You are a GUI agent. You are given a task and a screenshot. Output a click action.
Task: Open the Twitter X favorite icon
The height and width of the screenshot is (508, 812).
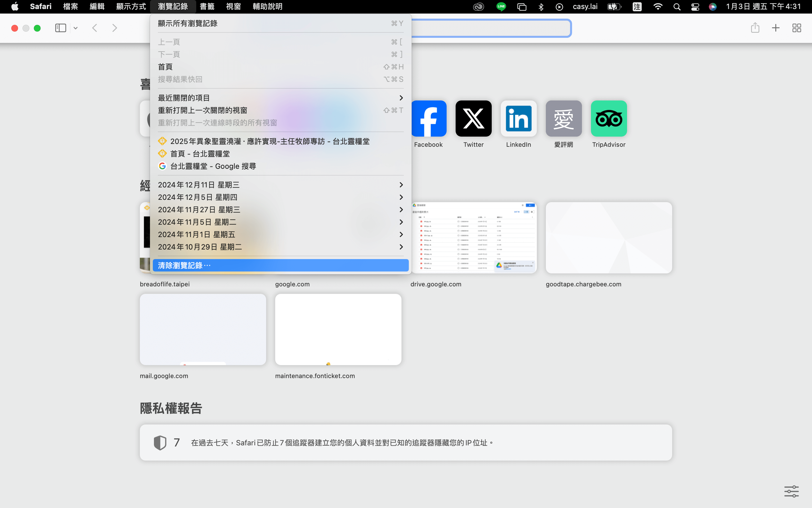473,119
